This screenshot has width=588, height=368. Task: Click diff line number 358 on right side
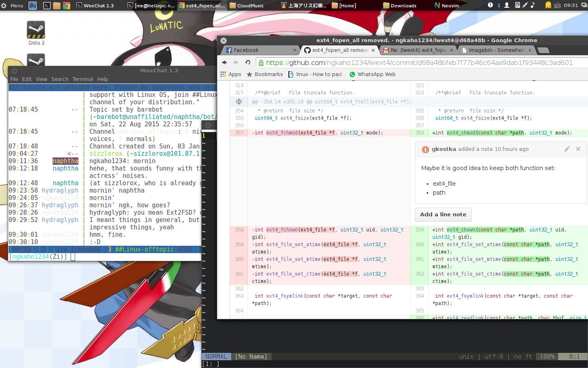[x=420, y=133]
